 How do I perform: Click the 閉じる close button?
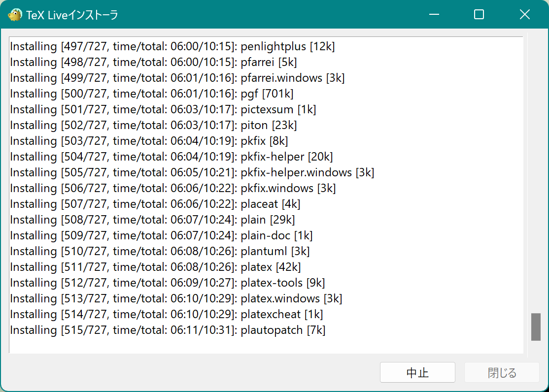click(502, 372)
